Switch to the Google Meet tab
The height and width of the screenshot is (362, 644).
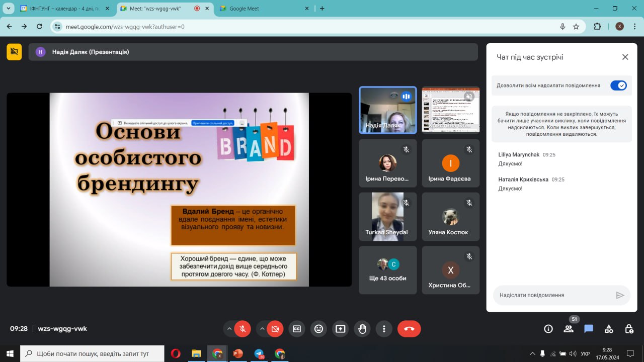click(x=262, y=9)
